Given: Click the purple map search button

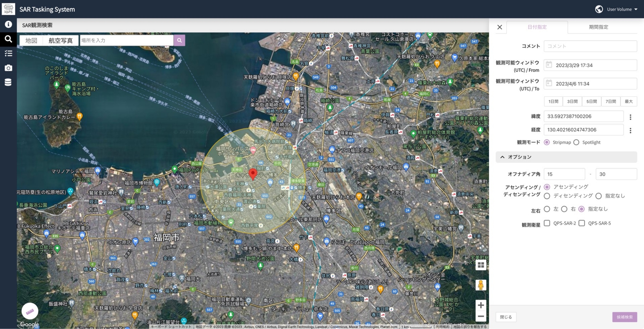Looking at the screenshot, I should (179, 40).
